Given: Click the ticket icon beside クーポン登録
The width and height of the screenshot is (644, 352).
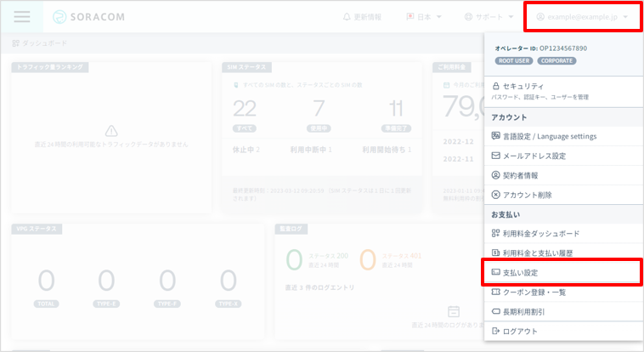Looking at the screenshot, I should click(x=495, y=292).
